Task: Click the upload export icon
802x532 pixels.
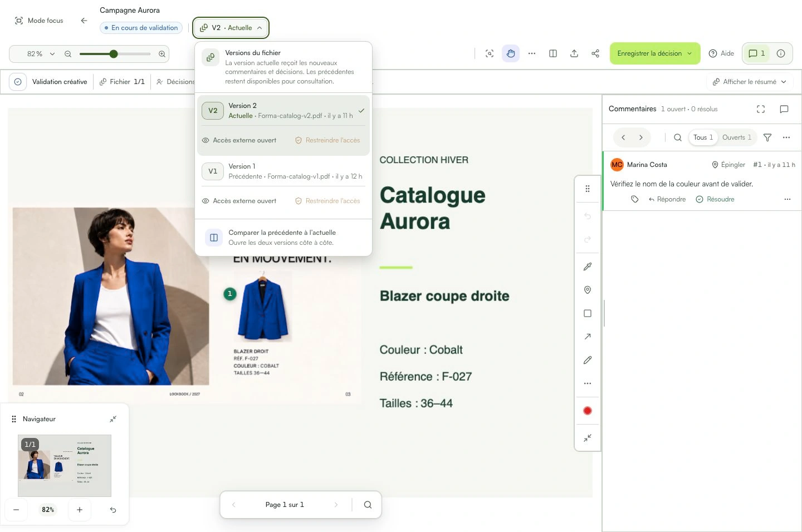Action: [x=574, y=53]
